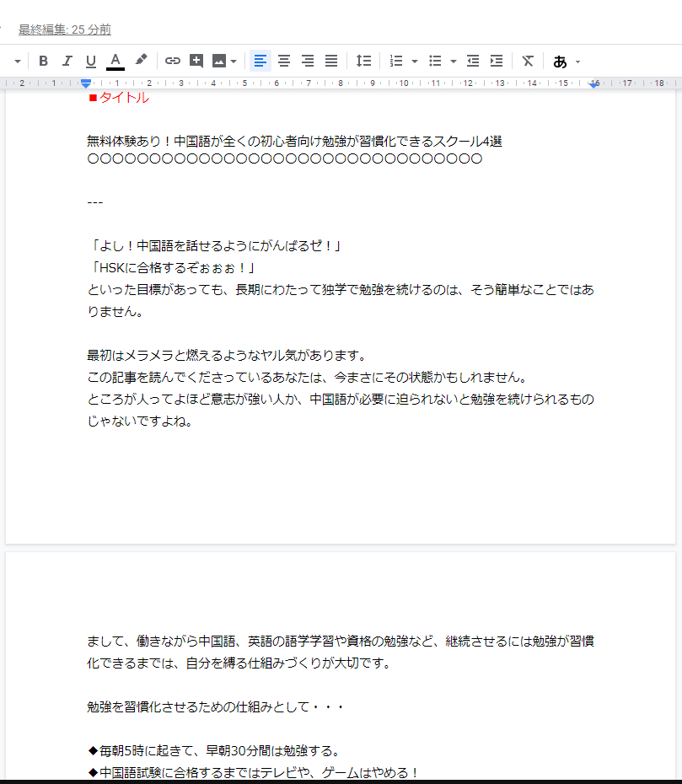Click the insert link icon

tap(173, 61)
